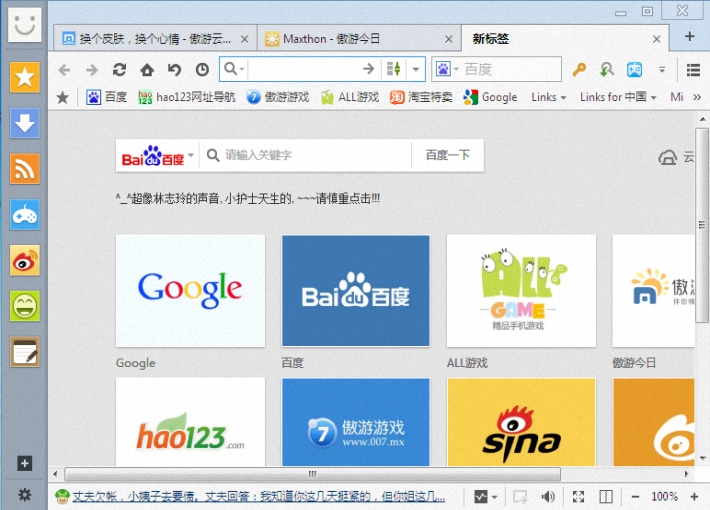Open the 傲游游戏 bookmark

(x=278, y=97)
